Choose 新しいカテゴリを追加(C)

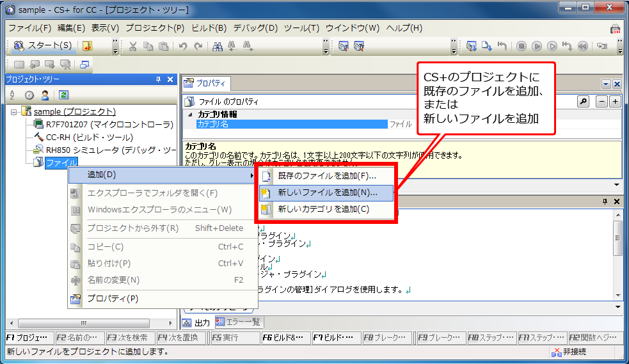[326, 209]
